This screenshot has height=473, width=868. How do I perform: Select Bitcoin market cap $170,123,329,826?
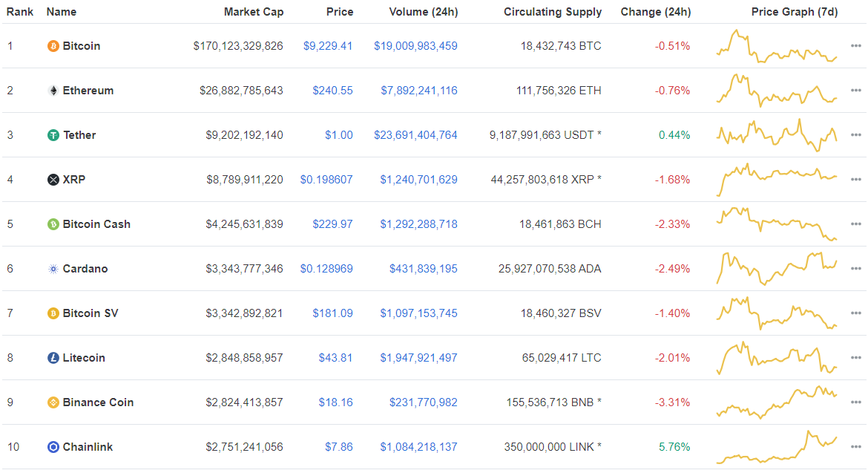238,46
